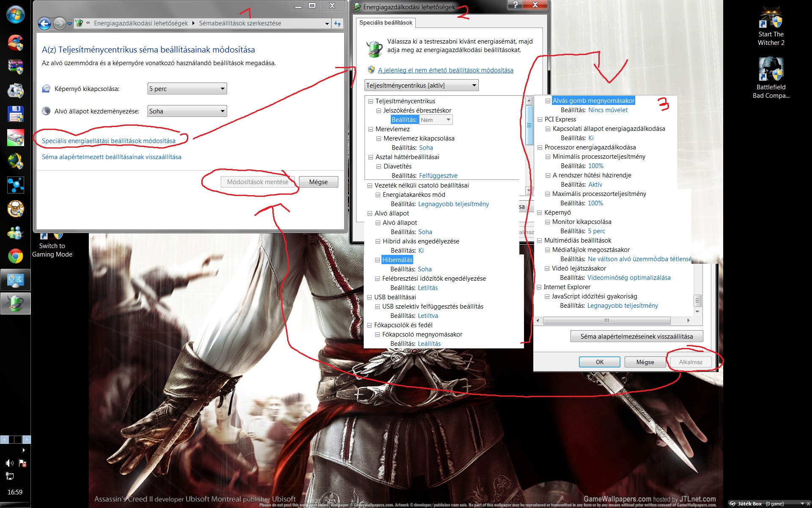812x508 pixels.
Task: Click the Felfüggesztve setting value
Action: pos(438,176)
